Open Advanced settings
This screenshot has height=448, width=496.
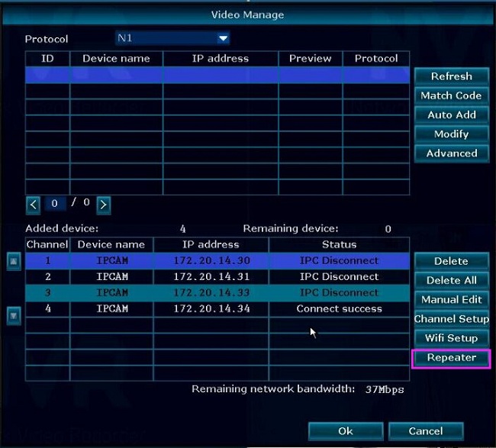[451, 153]
